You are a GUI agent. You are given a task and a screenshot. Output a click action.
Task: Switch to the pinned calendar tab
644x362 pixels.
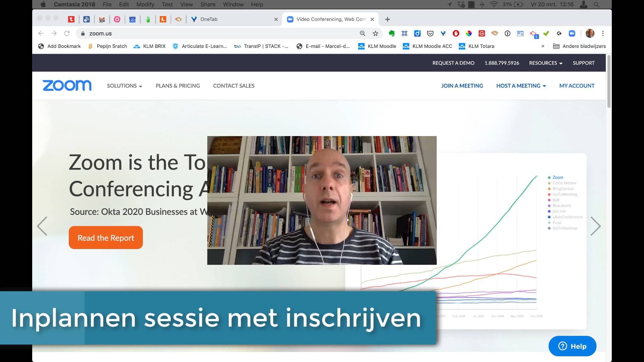pyautogui.click(x=132, y=19)
